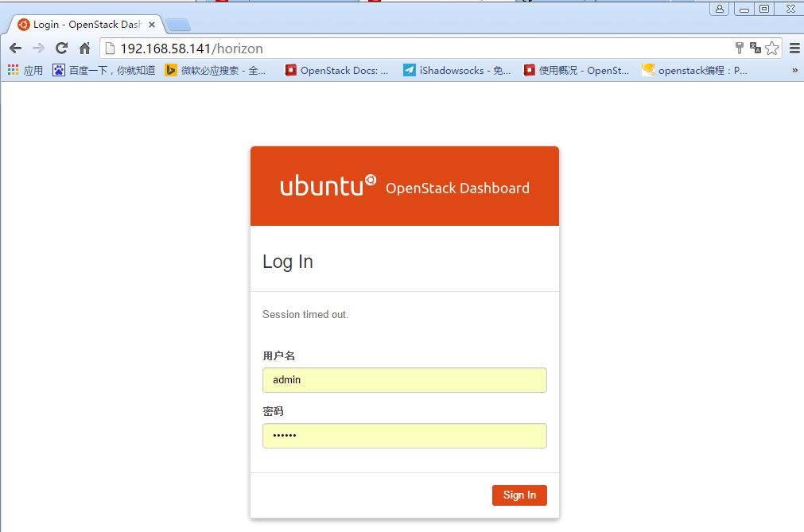Image resolution: width=804 pixels, height=532 pixels.
Task: Bookmark this page with the star icon
Action: click(x=771, y=49)
